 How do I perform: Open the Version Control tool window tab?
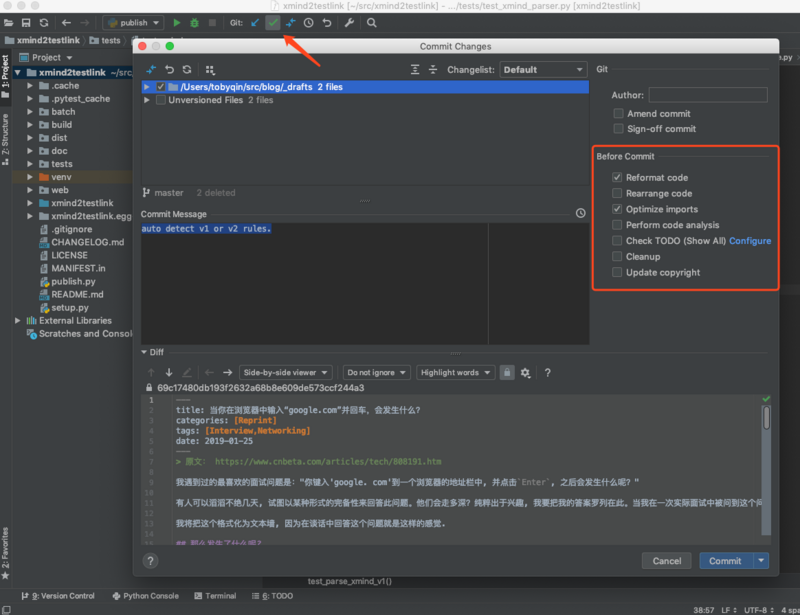tap(58, 596)
